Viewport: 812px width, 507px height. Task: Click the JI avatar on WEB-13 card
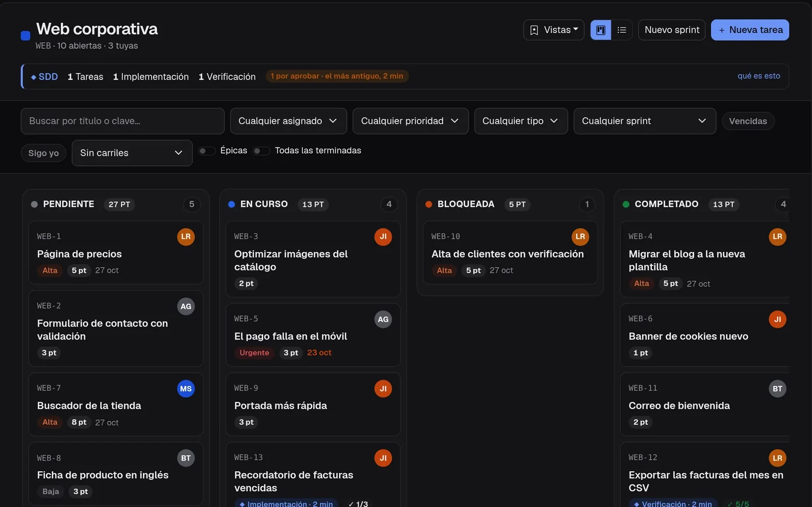click(x=383, y=458)
